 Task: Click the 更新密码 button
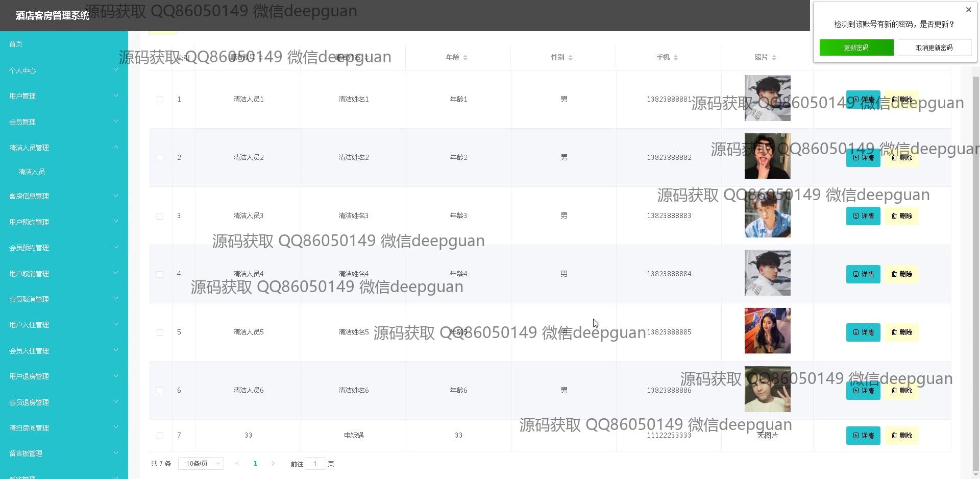coord(856,47)
